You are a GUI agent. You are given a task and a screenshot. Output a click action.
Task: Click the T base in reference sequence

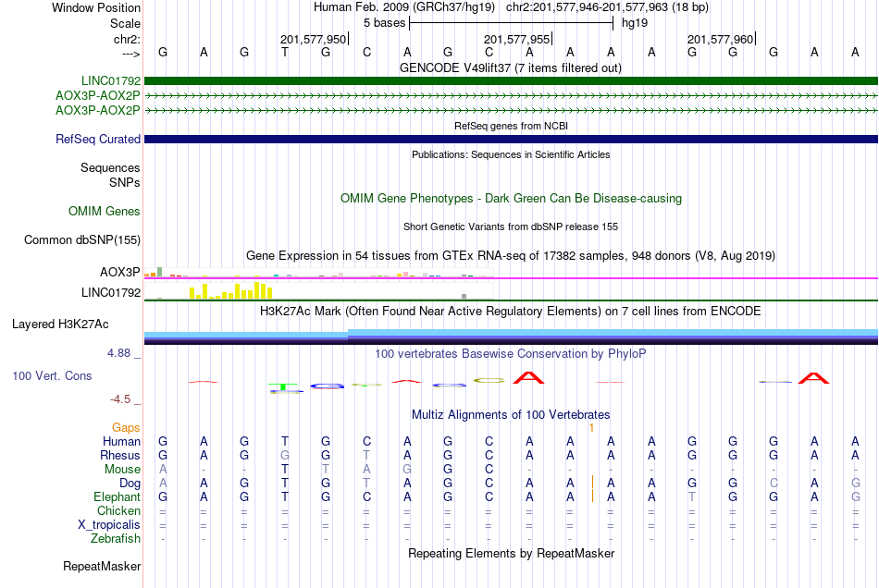285,52
